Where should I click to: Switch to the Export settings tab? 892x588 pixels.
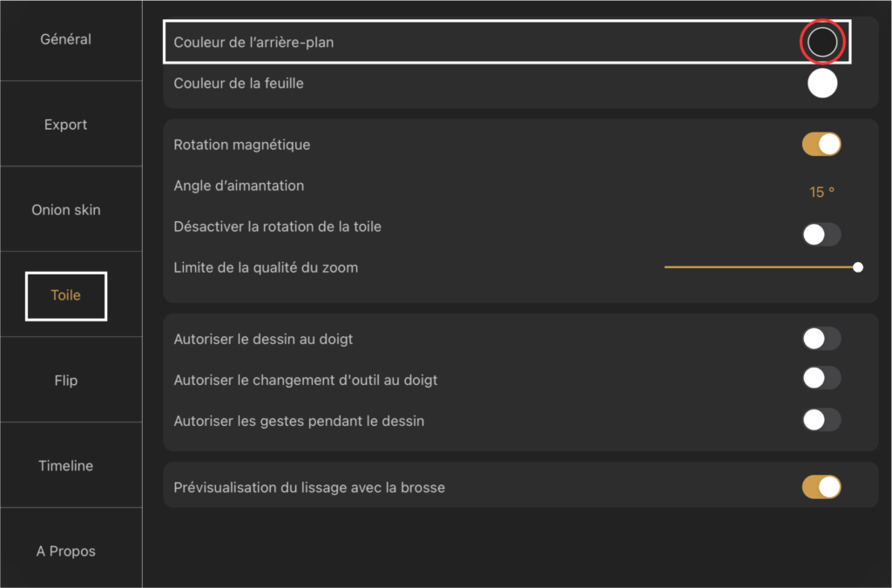click(x=65, y=125)
